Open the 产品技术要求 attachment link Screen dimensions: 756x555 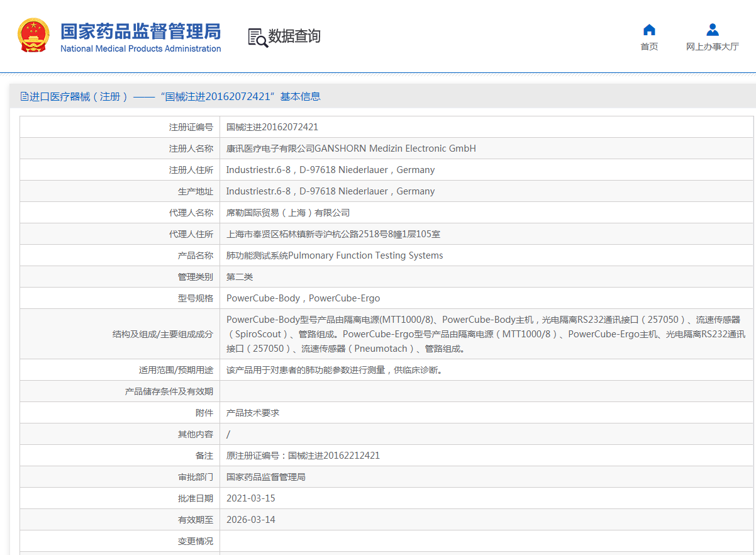[253, 413]
